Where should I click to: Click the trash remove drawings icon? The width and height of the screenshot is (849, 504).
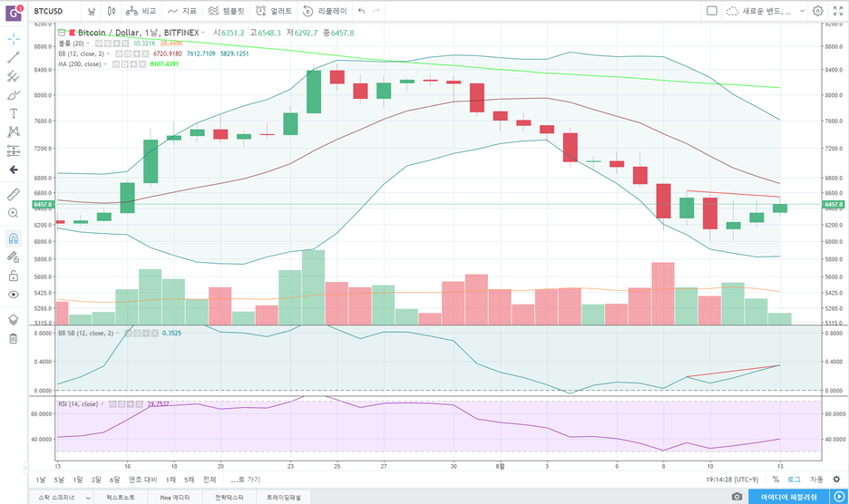[14, 339]
